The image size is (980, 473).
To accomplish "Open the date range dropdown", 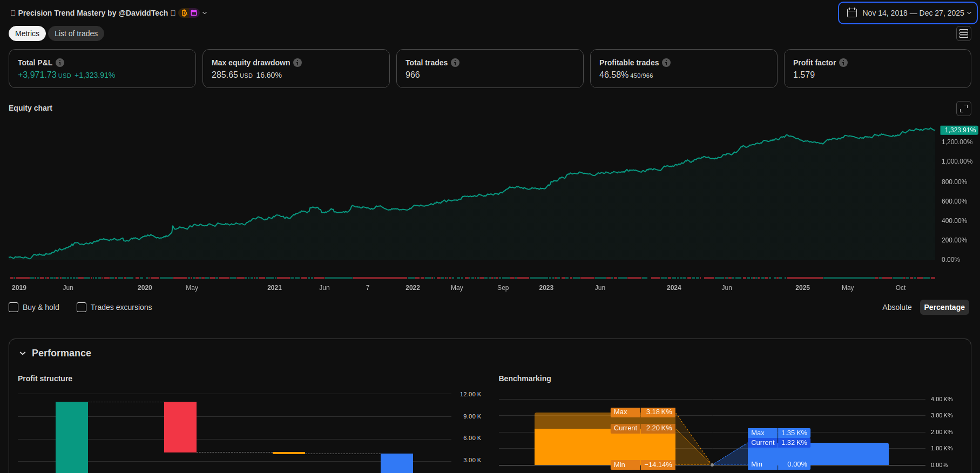I will point(908,13).
